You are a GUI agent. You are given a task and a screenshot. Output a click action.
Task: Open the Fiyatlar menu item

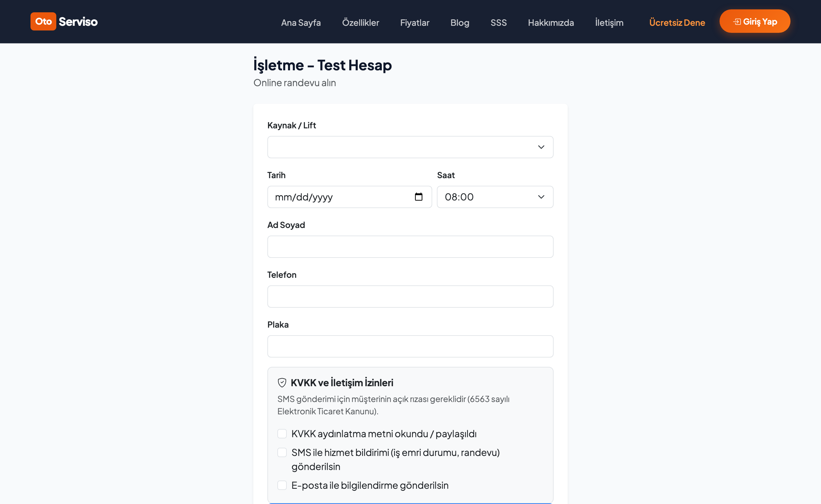coord(415,23)
